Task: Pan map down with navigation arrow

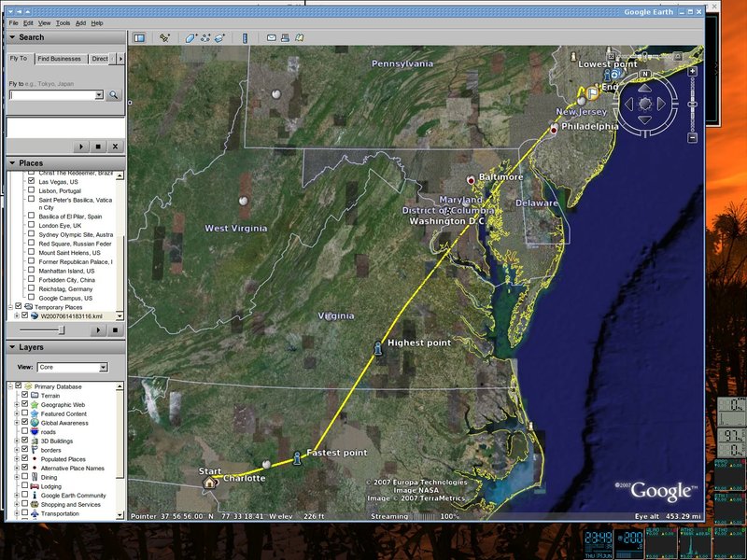Action: 645,120
